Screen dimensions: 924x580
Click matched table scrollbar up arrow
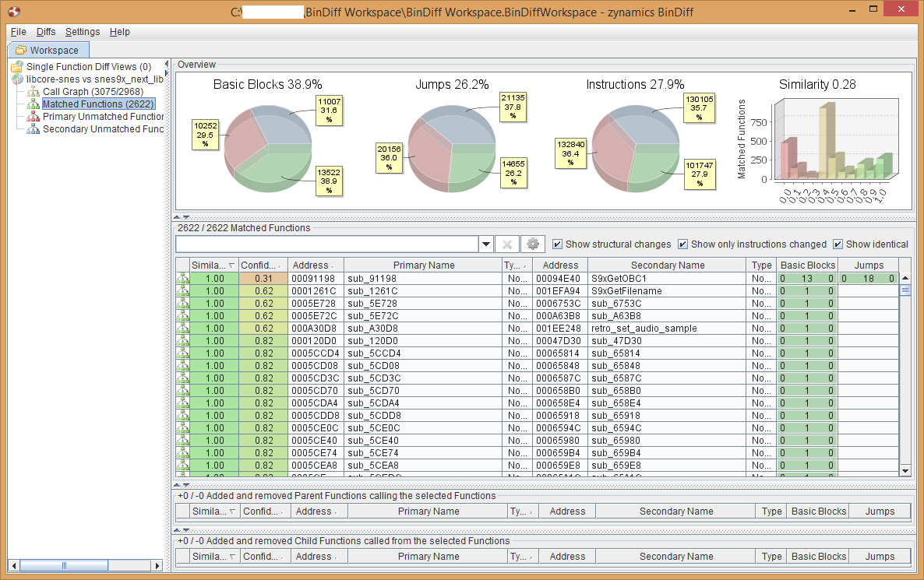[x=906, y=278]
